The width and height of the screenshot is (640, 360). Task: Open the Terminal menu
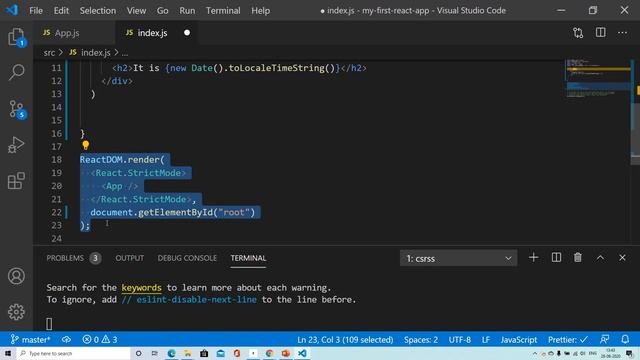pos(223,11)
